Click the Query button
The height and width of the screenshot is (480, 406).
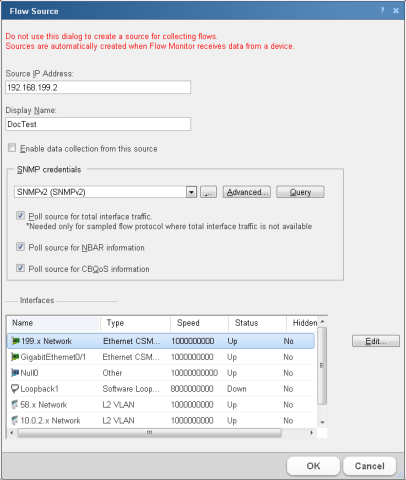coord(300,192)
